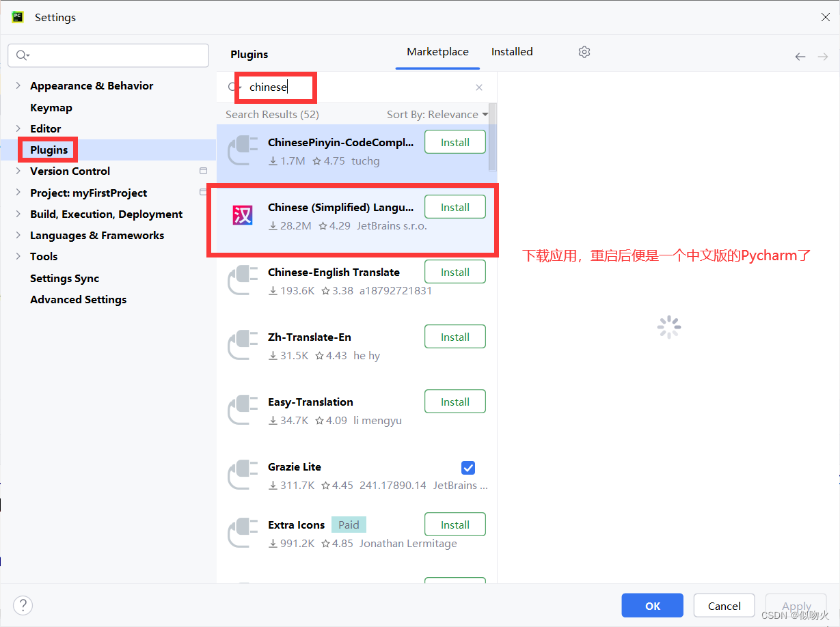Open Advanced Settings page

pos(78,299)
